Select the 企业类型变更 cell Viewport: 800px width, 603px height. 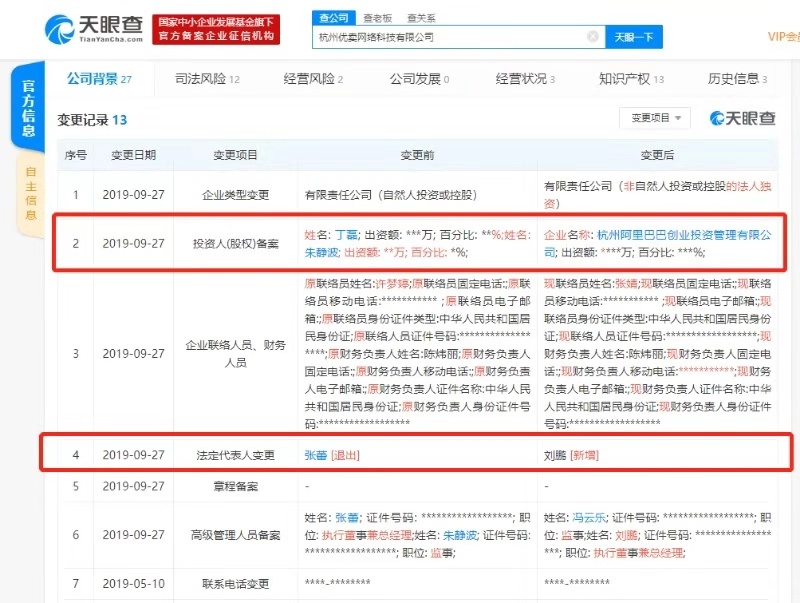[236, 195]
